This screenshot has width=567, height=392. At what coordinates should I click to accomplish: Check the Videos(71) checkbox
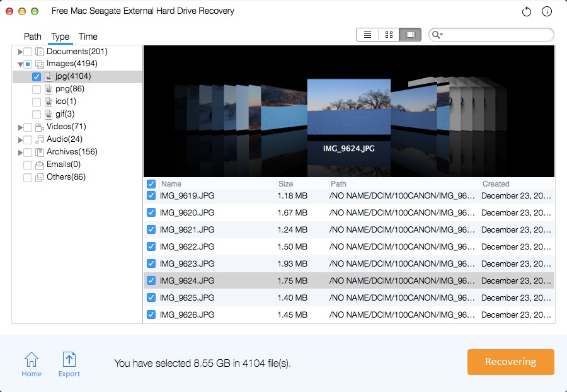tap(28, 127)
